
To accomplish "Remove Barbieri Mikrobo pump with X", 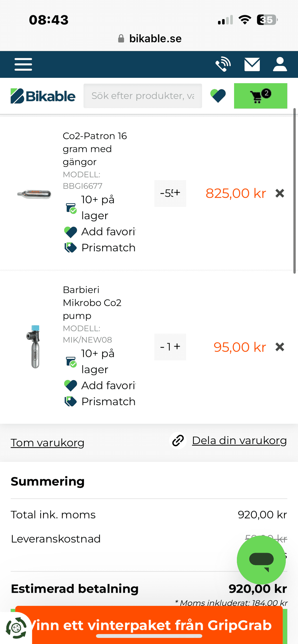I will point(280,347).
